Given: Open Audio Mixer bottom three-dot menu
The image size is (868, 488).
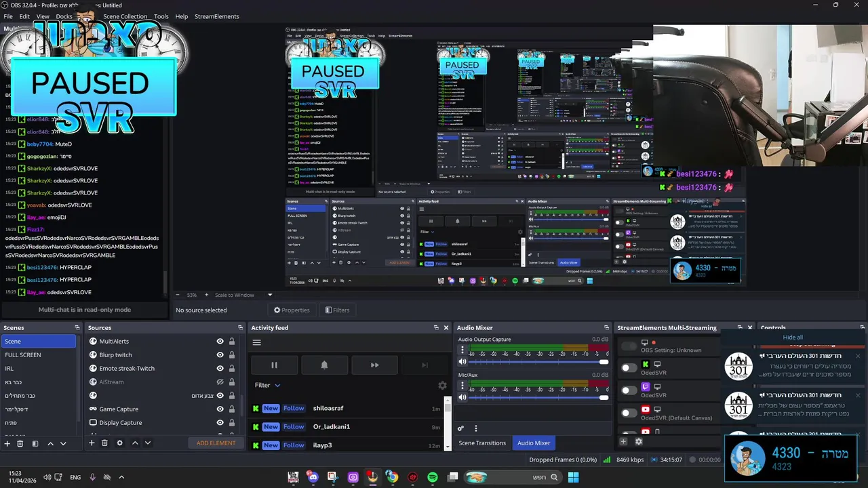Looking at the screenshot, I should [476, 428].
